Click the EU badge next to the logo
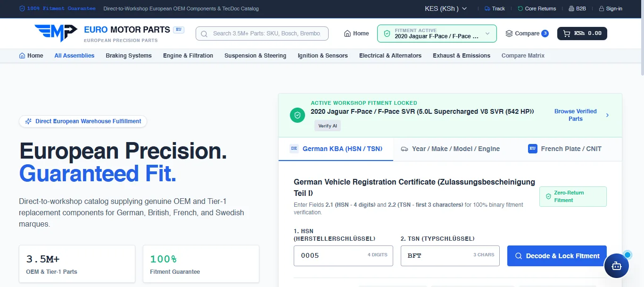Image resolution: width=644 pixels, height=287 pixels. 179,29
